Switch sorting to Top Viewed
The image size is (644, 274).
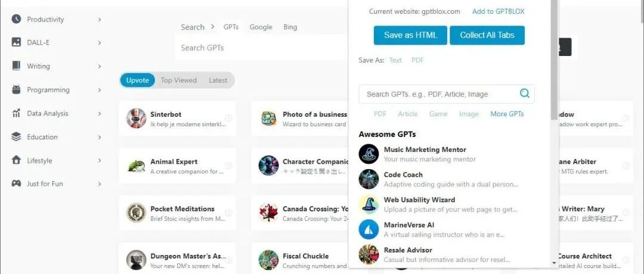point(179,80)
